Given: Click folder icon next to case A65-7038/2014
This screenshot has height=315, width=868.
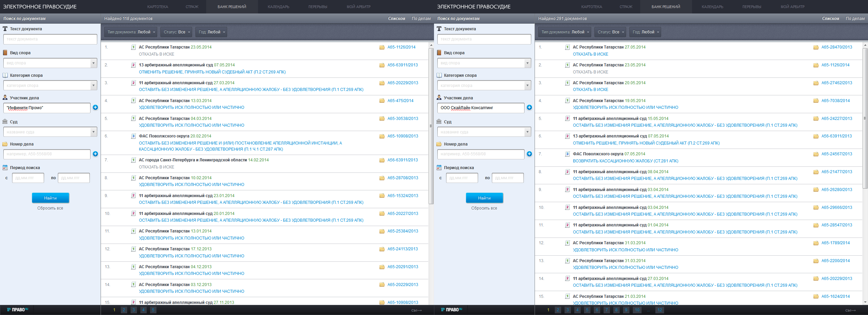Looking at the screenshot, I should coord(816,100).
